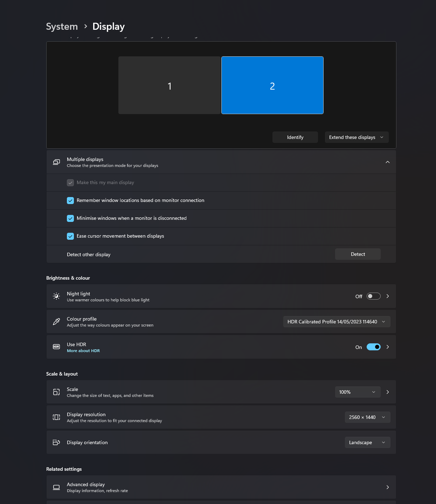
Task: Disable Ease cursor movement between displays
Action: pos(70,236)
